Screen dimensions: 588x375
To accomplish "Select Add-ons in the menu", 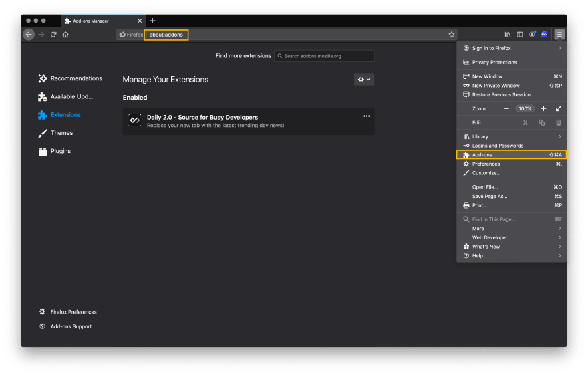I will 512,154.
